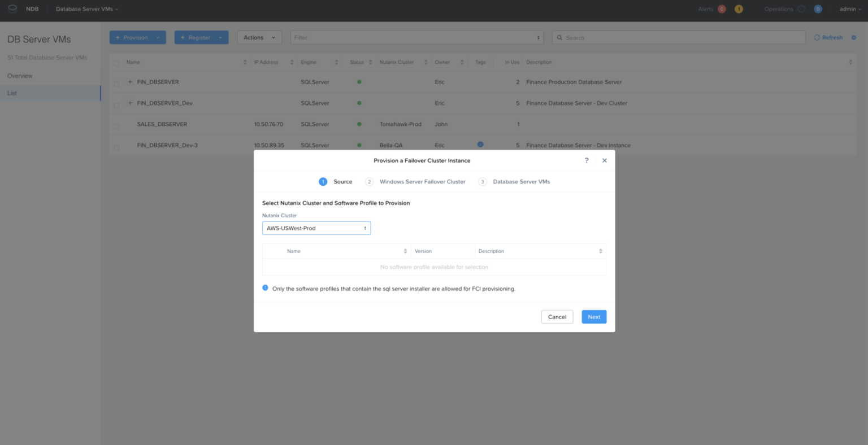Switch to the List sidebar view
The width and height of the screenshot is (868, 445).
click(12, 93)
